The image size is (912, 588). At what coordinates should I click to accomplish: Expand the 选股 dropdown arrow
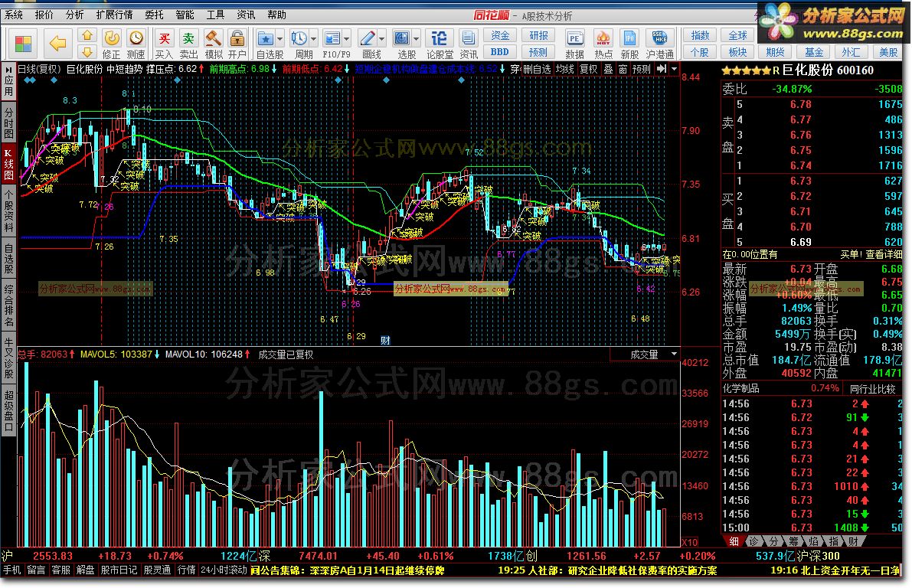[416, 39]
